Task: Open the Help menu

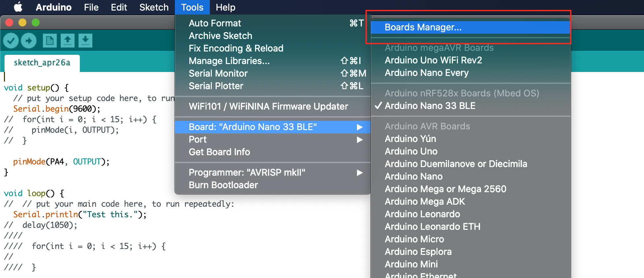Action: point(225,7)
